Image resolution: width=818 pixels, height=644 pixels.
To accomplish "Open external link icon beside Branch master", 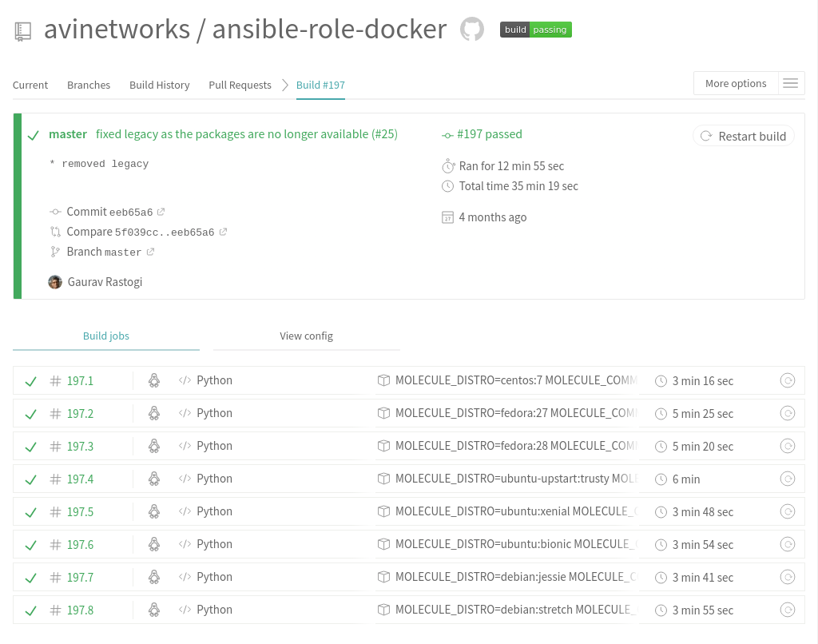I will pos(150,252).
